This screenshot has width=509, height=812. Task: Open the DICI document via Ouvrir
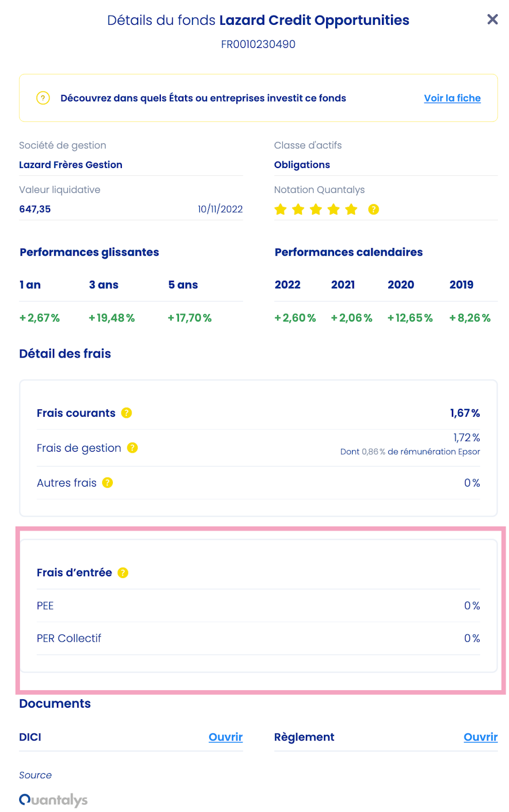point(225,737)
